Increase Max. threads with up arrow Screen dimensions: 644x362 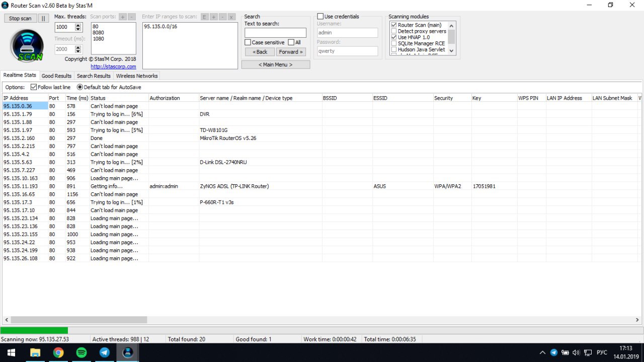point(78,25)
